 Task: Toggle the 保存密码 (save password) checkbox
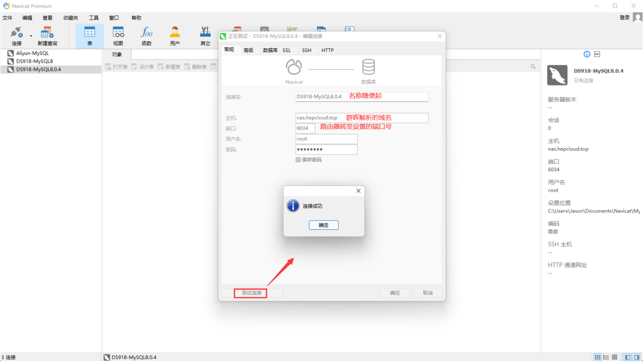pos(298,160)
